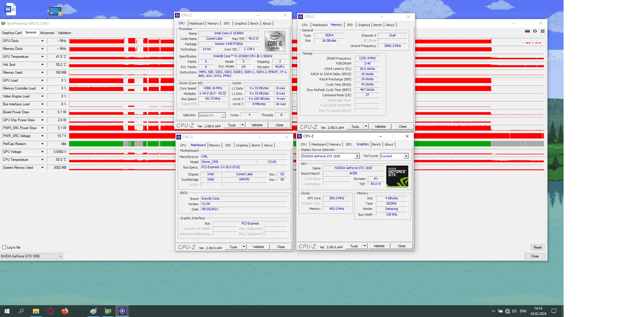Enable Log to file checkbox
The width and height of the screenshot is (644, 317).
point(4,247)
